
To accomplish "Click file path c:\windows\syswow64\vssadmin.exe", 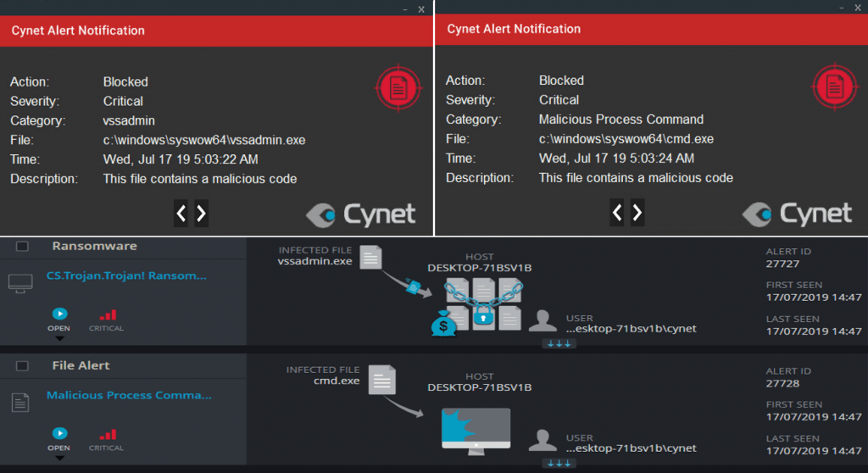I will point(204,140).
